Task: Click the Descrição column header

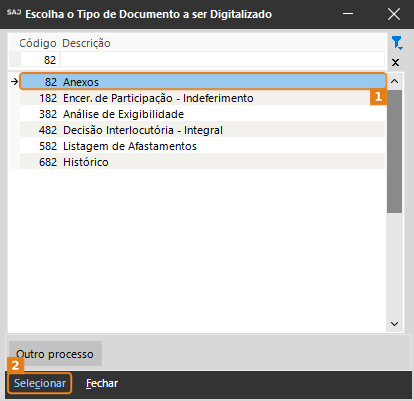Action: tap(86, 43)
